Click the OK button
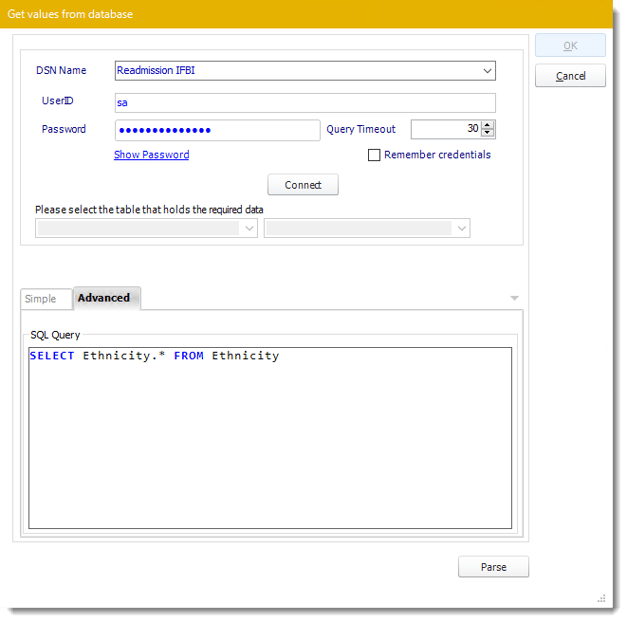This screenshot has width=627, height=622. point(570,46)
